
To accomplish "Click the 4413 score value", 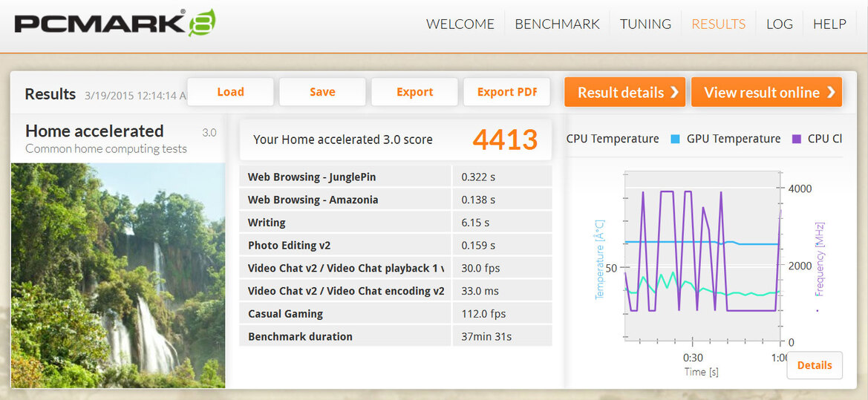I will (x=505, y=140).
